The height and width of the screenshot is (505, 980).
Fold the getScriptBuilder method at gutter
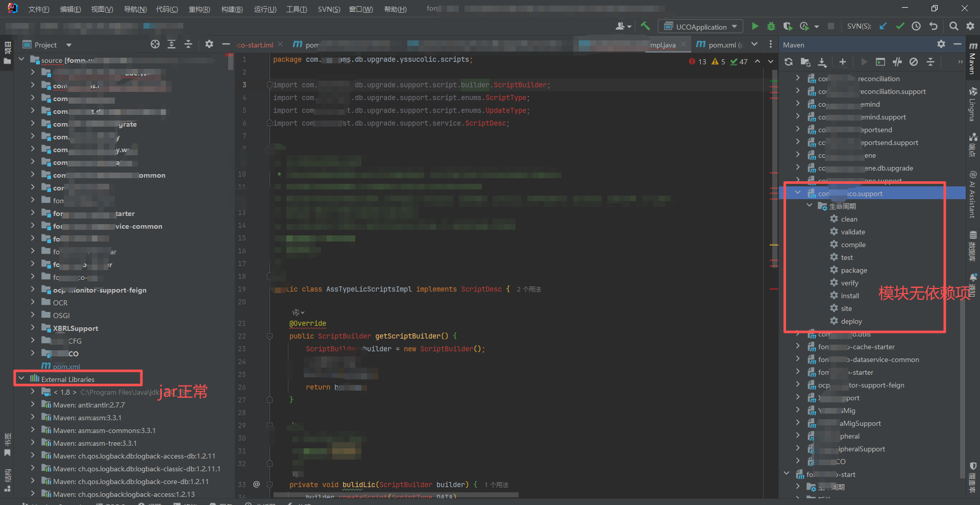point(269,336)
